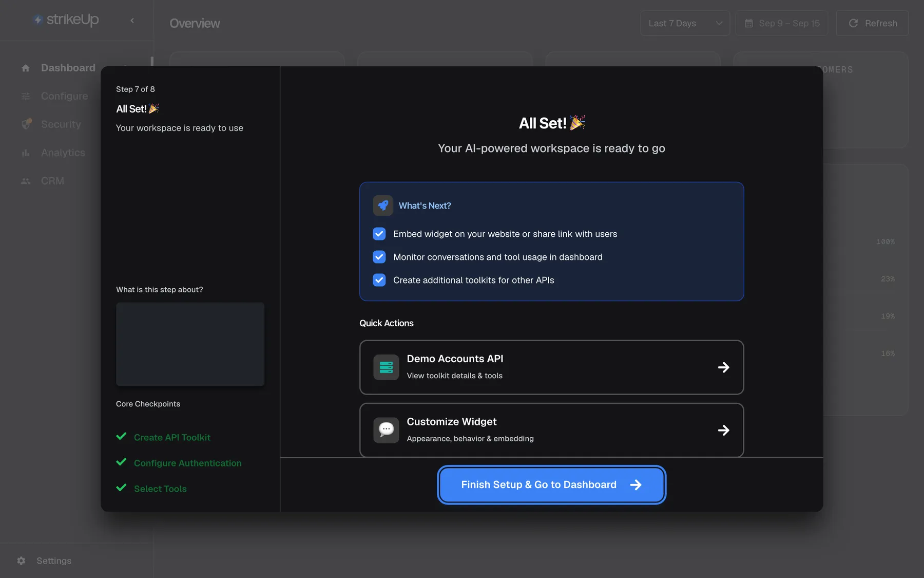Click the "Overview" page title
The width and height of the screenshot is (924, 578).
(195, 23)
